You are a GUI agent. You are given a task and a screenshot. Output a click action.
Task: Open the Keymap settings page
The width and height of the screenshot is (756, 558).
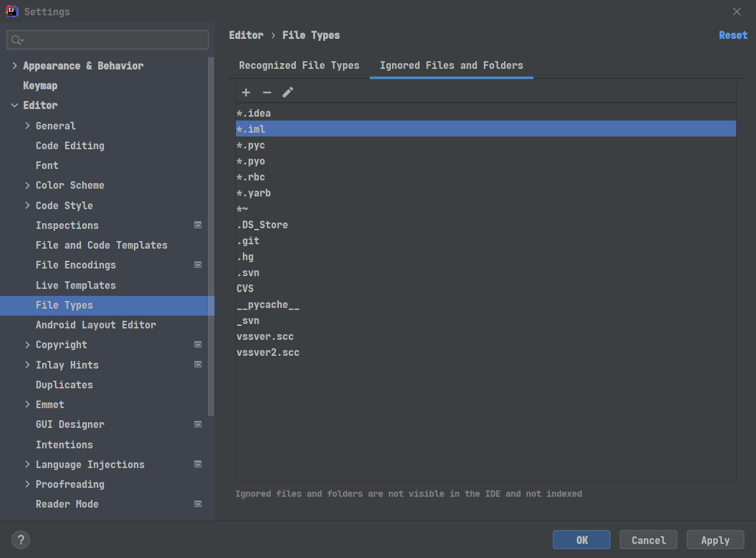(40, 86)
